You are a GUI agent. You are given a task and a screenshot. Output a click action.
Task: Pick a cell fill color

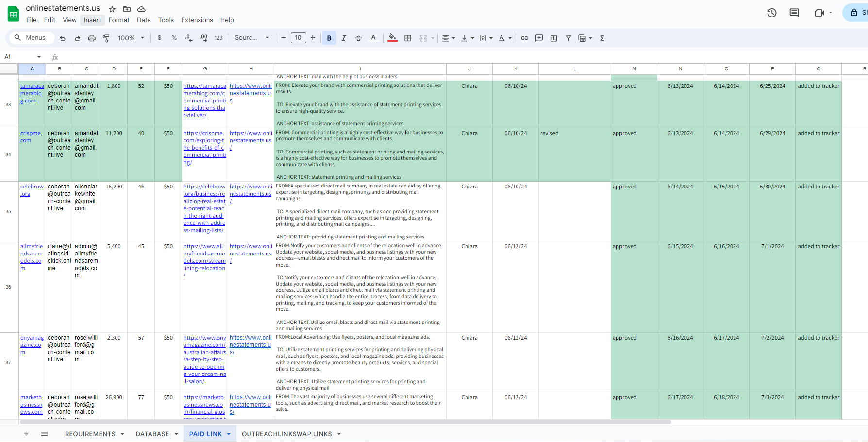[392, 38]
